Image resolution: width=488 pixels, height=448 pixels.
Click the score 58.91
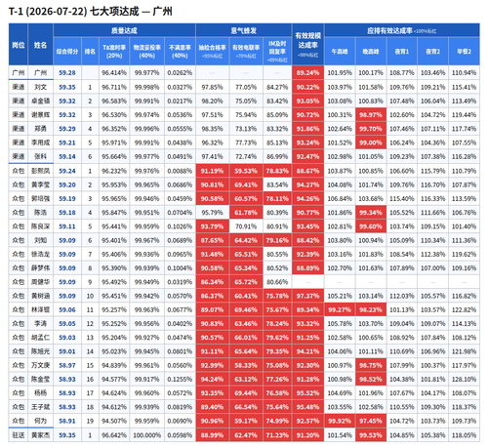point(67,421)
